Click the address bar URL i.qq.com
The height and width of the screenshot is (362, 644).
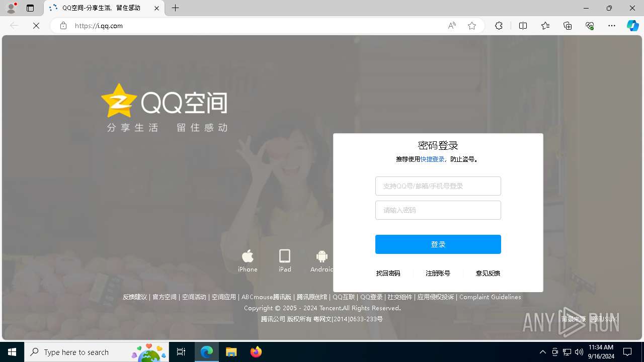[99, 26]
